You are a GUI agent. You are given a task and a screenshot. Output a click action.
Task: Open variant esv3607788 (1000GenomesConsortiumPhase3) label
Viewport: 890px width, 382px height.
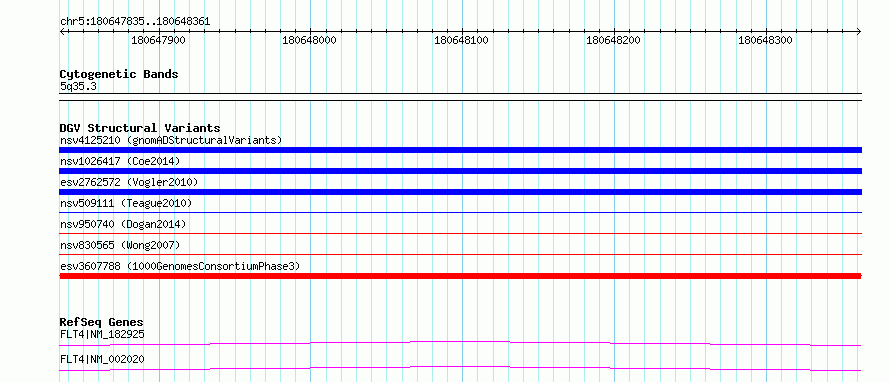pyautogui.click(x=180, y=266)
